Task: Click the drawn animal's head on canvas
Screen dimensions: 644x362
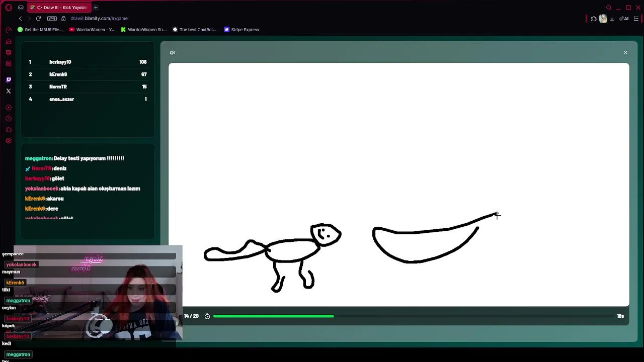Action: [x=326, y=235]
